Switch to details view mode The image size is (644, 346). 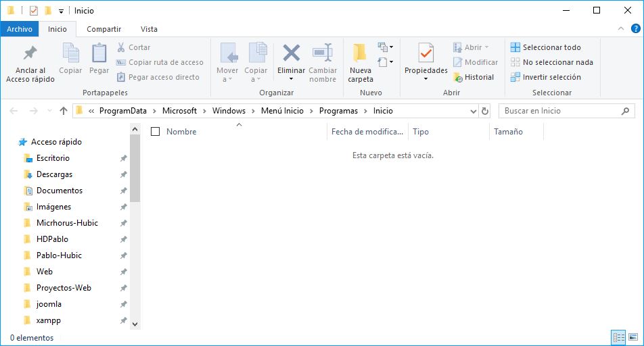point(618,337)
